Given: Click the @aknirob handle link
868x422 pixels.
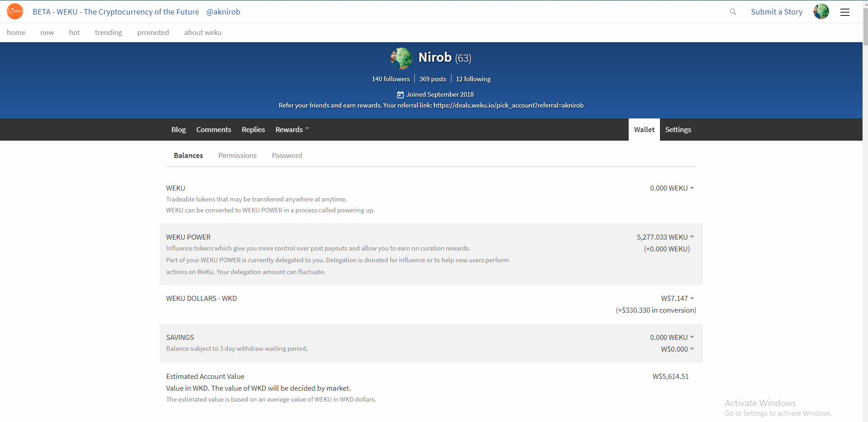Looking at the screenshot, I should point(223,12).
